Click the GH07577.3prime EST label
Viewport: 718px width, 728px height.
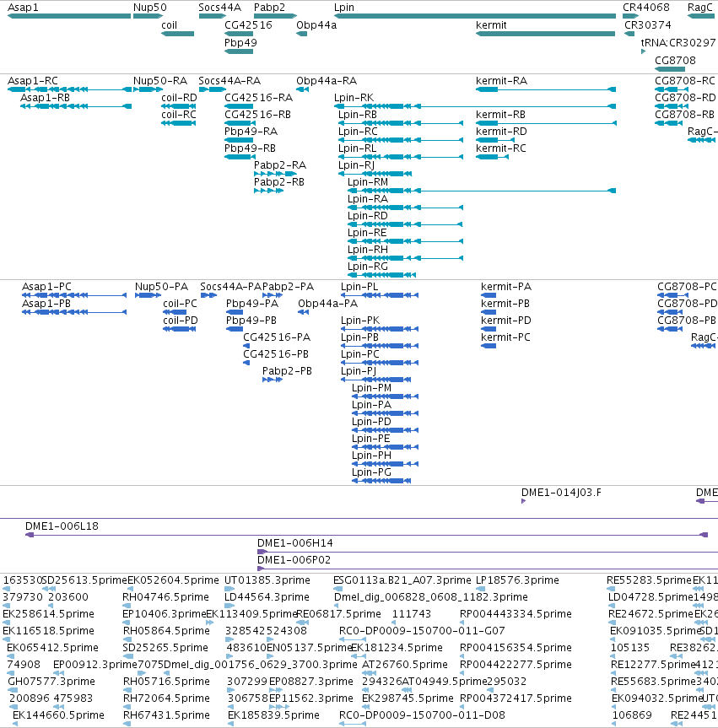click(x=51, y=682)
